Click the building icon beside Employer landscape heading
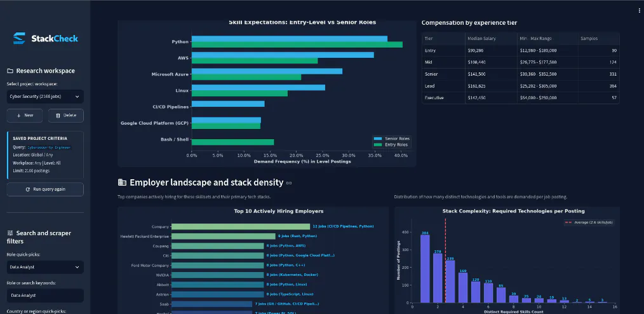 (122, 182)
